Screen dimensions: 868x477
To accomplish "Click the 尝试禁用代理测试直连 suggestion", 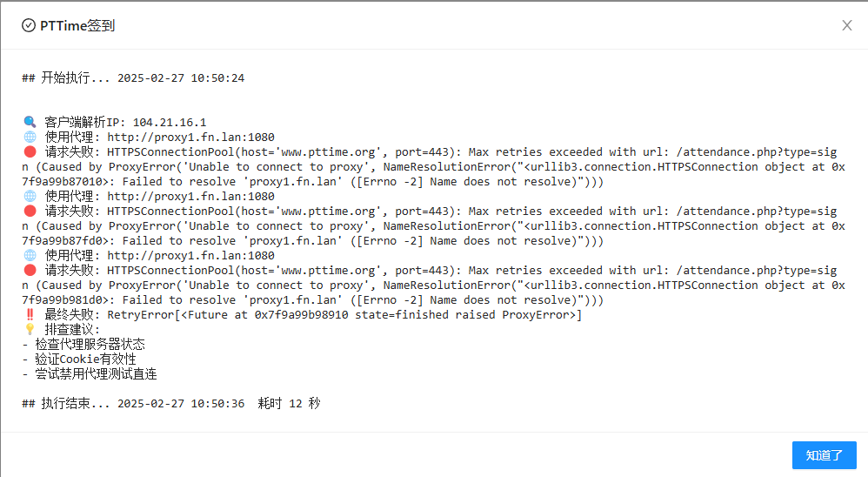I will click(x=96, y=374).
